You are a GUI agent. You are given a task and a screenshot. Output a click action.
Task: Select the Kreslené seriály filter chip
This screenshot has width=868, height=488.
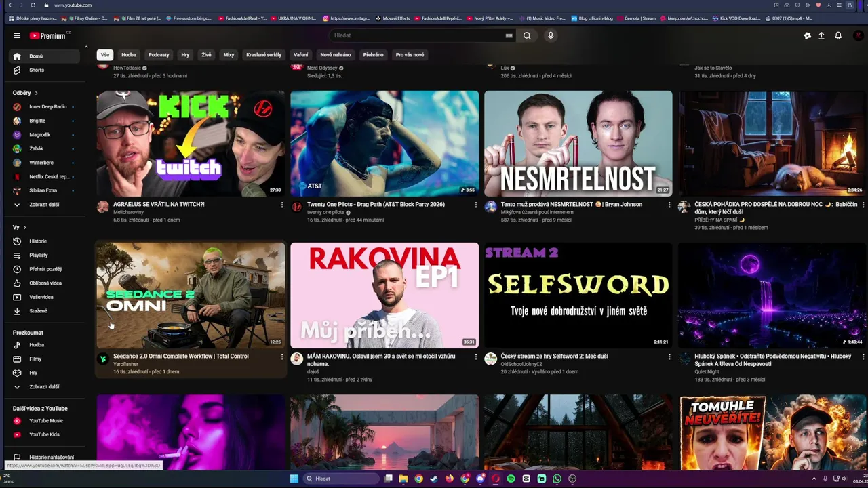[x=264, y=55]
